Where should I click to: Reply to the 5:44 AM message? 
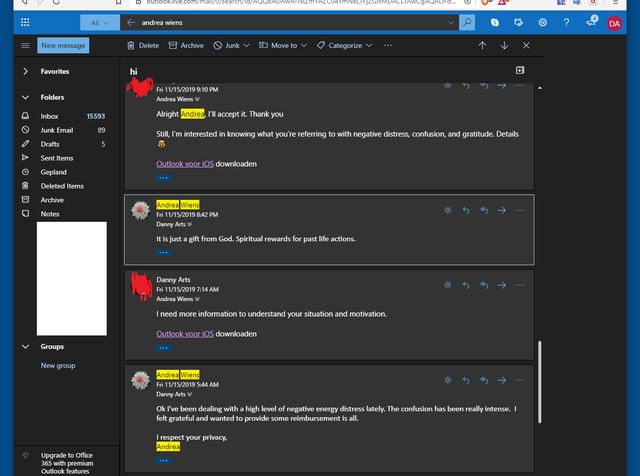[x=466, y=380]
